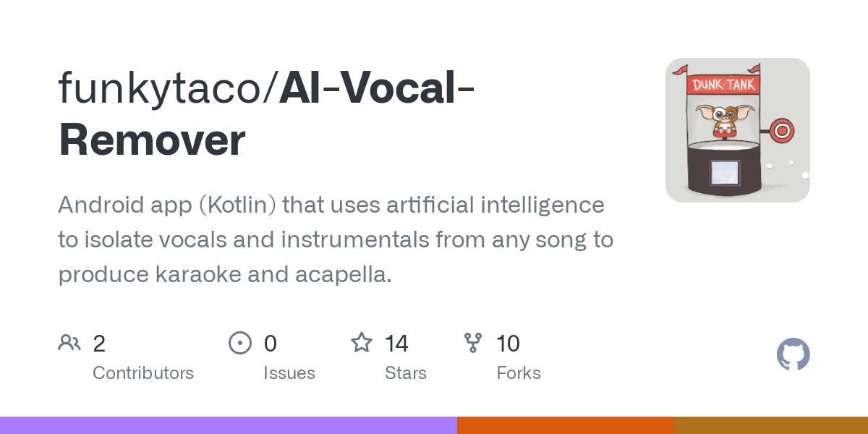Click the Issues label
Screen dimensions: 868x434
pos(289,373)
